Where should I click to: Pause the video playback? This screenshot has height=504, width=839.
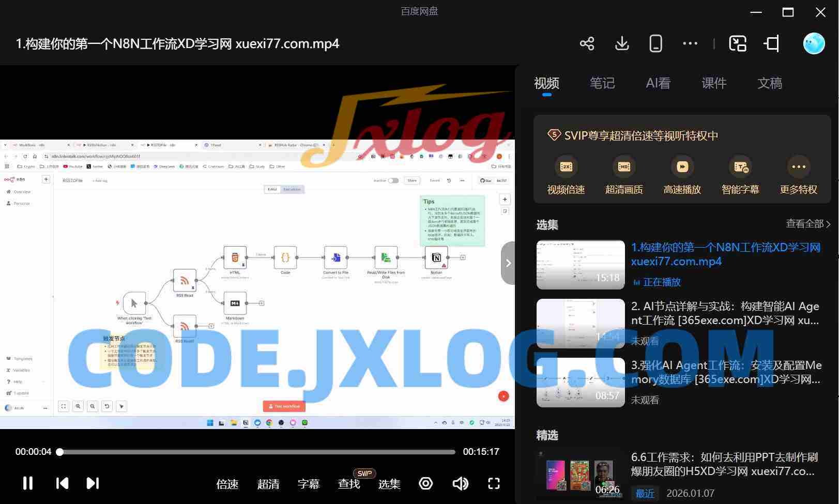pos(28,483)
